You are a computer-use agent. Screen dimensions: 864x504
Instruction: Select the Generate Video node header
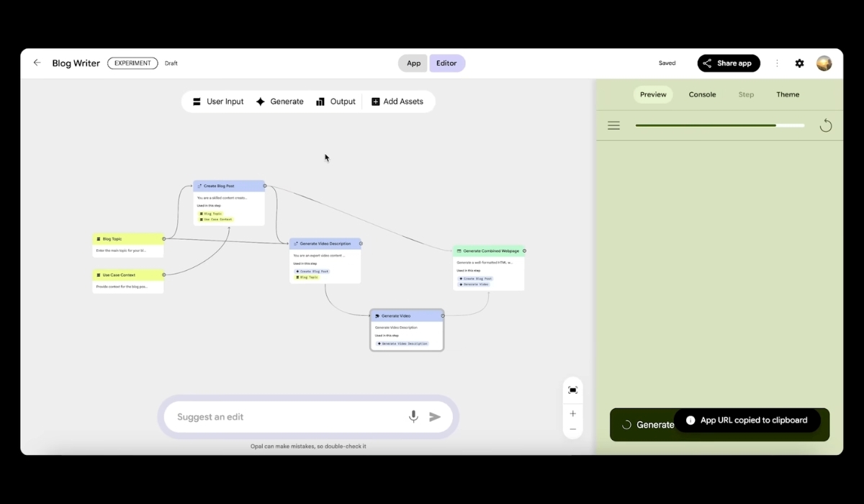(407, 315)
